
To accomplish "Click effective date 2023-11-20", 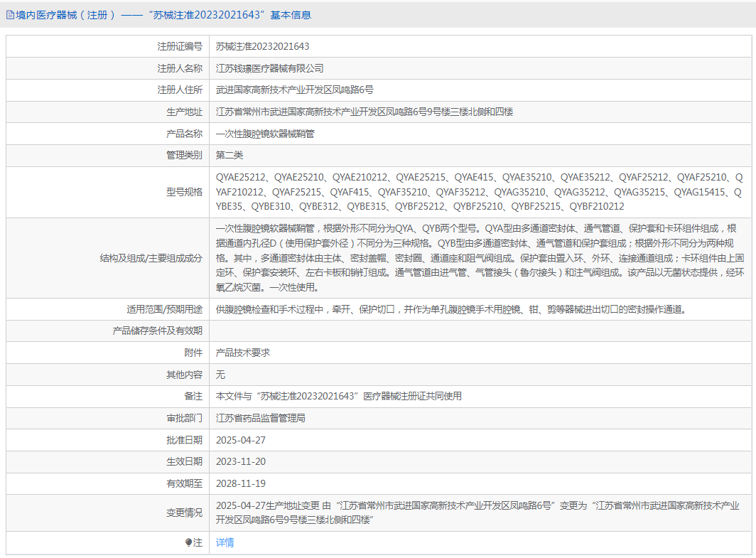I will pyautogui.click(x=241, y=461).
